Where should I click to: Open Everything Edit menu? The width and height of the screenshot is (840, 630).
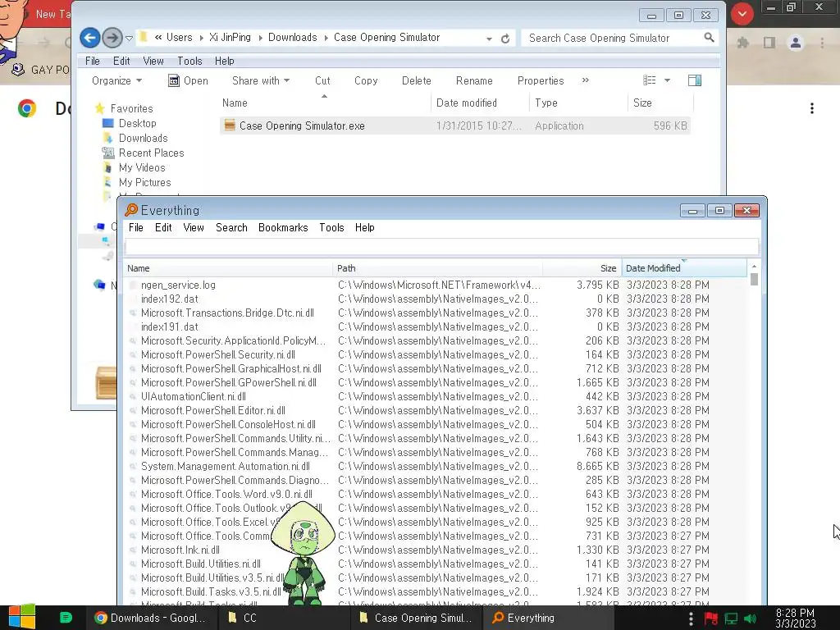tap(163, 228)
